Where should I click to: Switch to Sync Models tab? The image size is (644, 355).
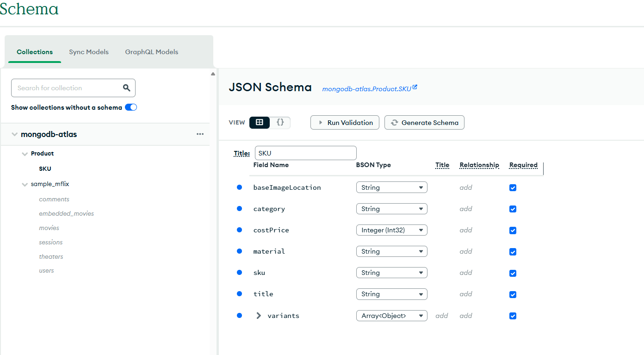89,52
